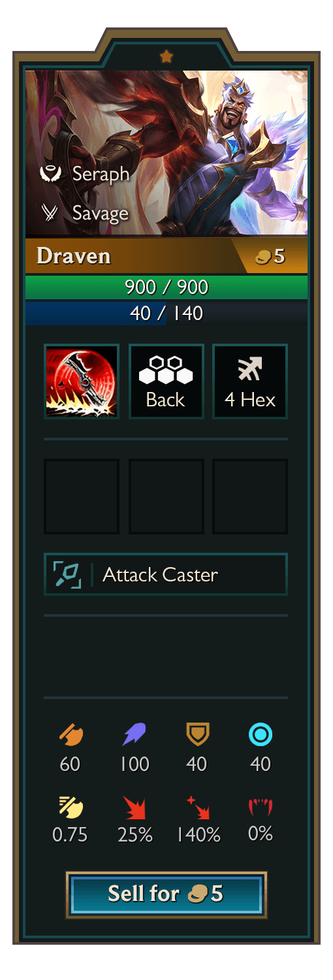
Task: Click the green 900 / 900 health bar
Action: (x=166, y=287)
